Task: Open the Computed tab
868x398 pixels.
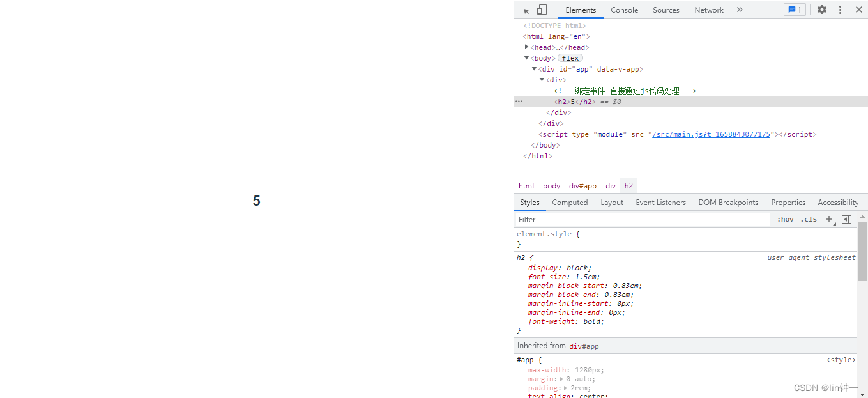Action: pos(570,203)
